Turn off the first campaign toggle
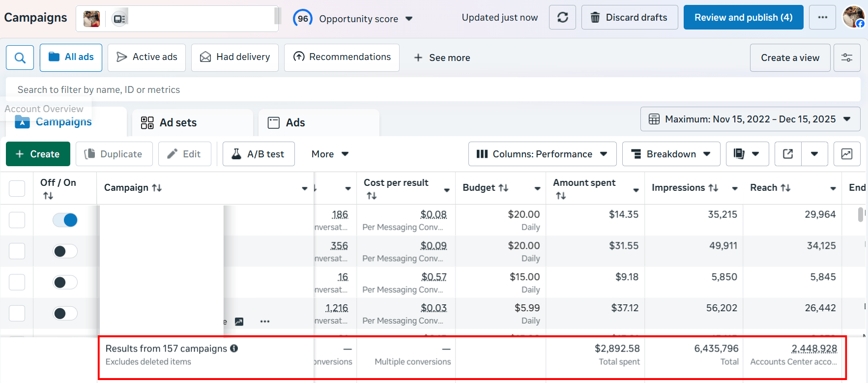The width and height of the screenshot is (868, 383). (65, 220)
